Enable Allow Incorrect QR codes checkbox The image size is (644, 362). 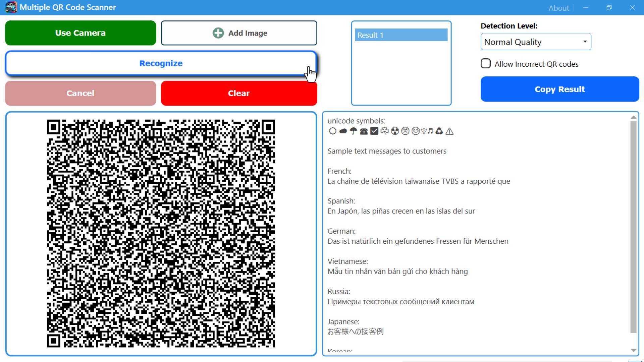point(485,64)
